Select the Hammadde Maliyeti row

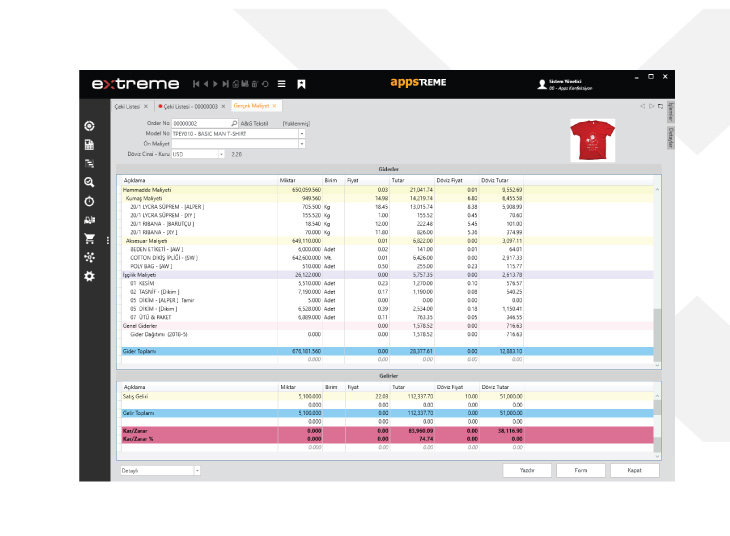click(387, 190)
